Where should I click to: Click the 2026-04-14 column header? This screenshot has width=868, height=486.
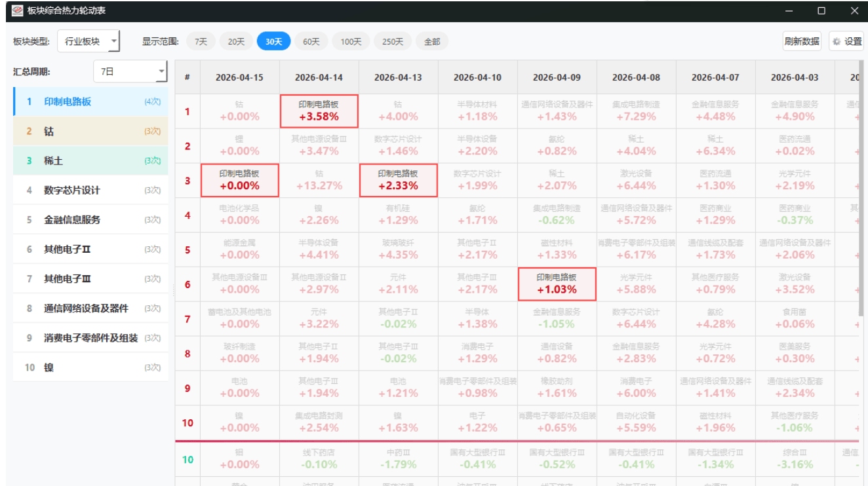point(319,77)
